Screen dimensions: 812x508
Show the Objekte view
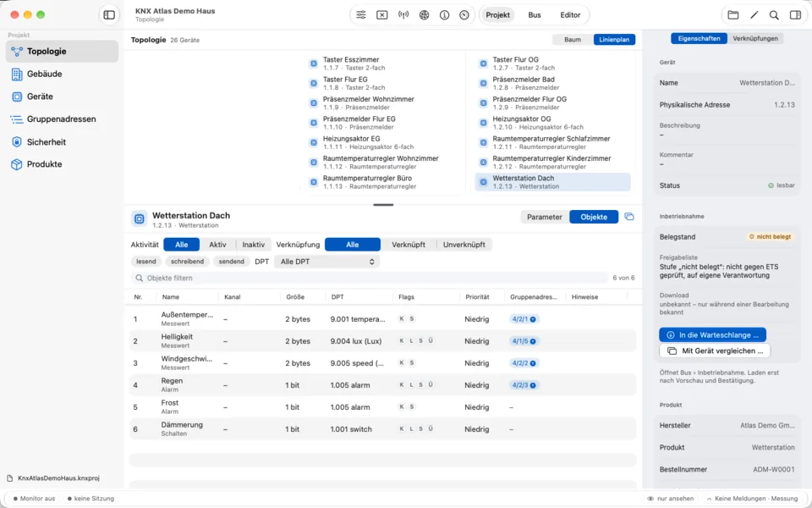pyautogui.click(x=594, y=218)
